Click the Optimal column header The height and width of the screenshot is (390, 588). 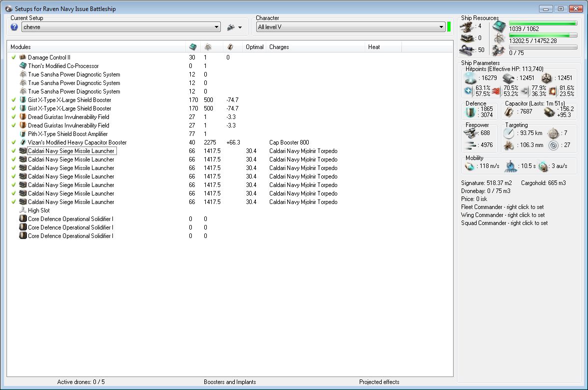tap(255, 47)
